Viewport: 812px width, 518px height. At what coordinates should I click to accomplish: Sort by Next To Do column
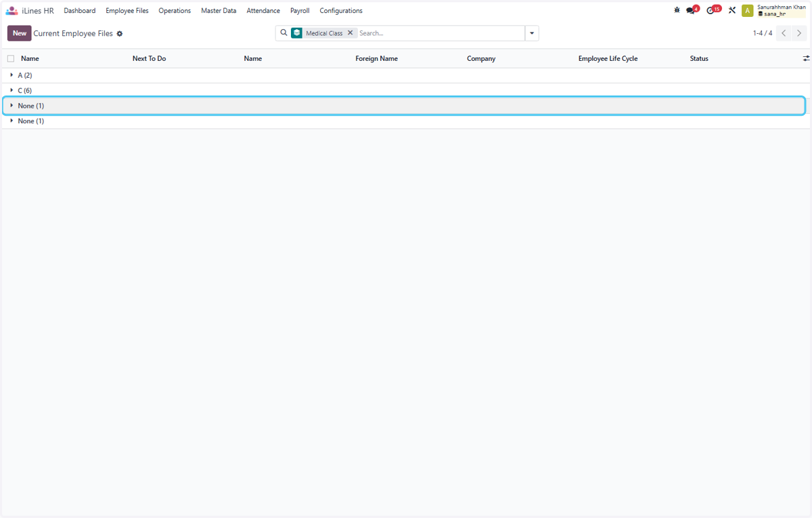[x=149, y=59]
